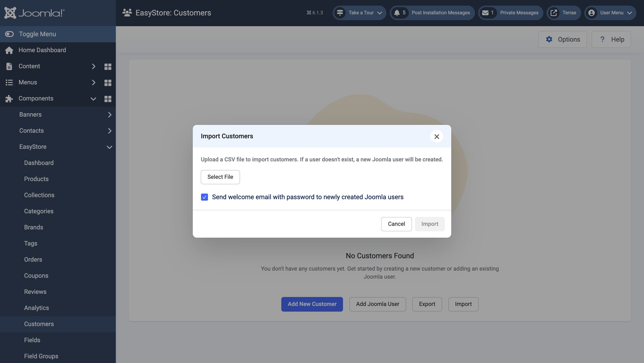The height and width of the screenshot is (363, 644).
Task: Open Home Dashboard from sidebar
Action: [42, 50]
